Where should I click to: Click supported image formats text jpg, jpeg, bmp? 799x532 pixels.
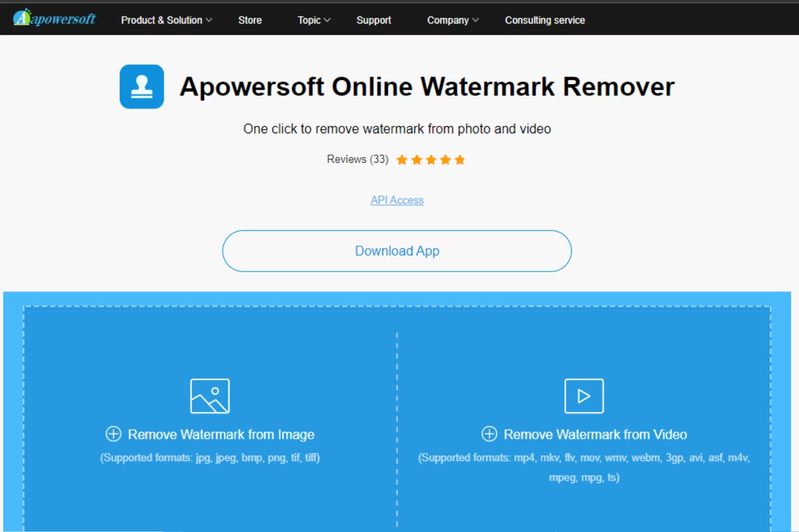(210, 458)
